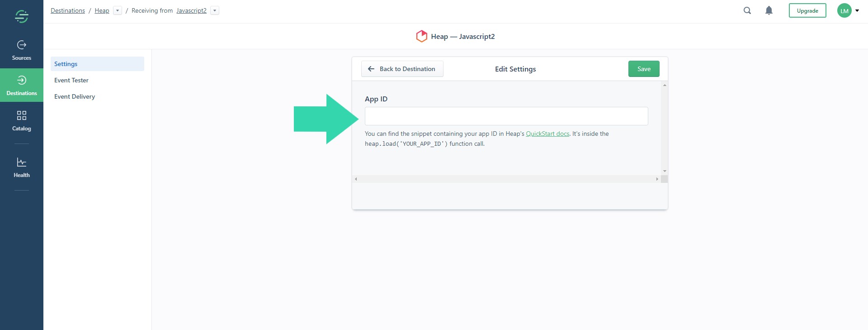Click the horizontal scrollbar left arrow
Viewport: 868px width, 330px height.
pyautogui.click(x=356, y=179)
